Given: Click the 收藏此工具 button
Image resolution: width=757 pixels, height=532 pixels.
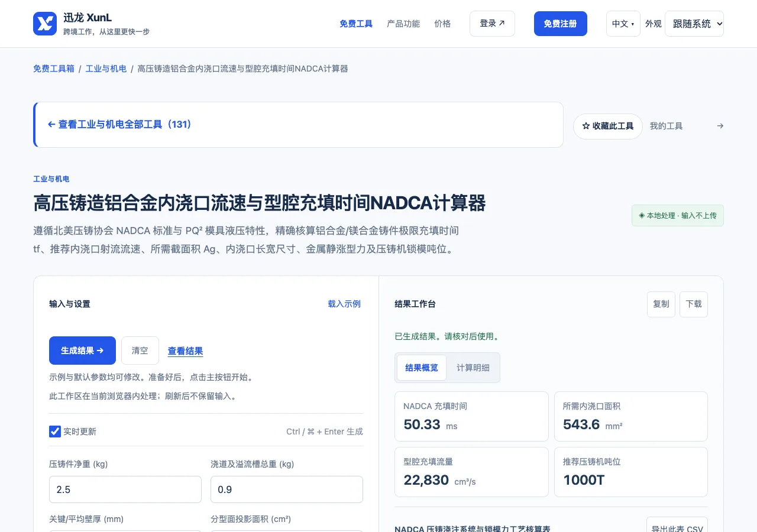Looking at the screenshot, I should [x=608, y=126].
